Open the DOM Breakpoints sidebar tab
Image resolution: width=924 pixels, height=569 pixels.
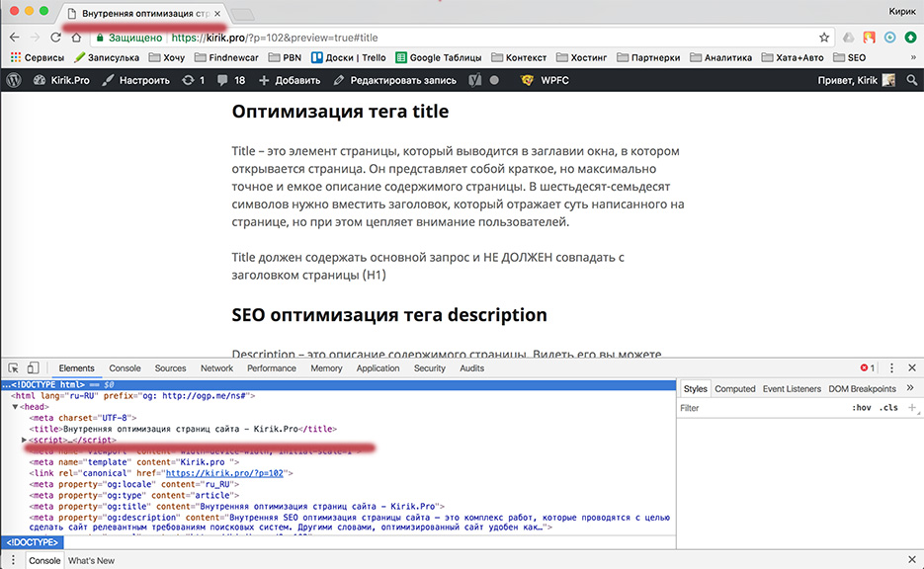[x=862, y=389]
